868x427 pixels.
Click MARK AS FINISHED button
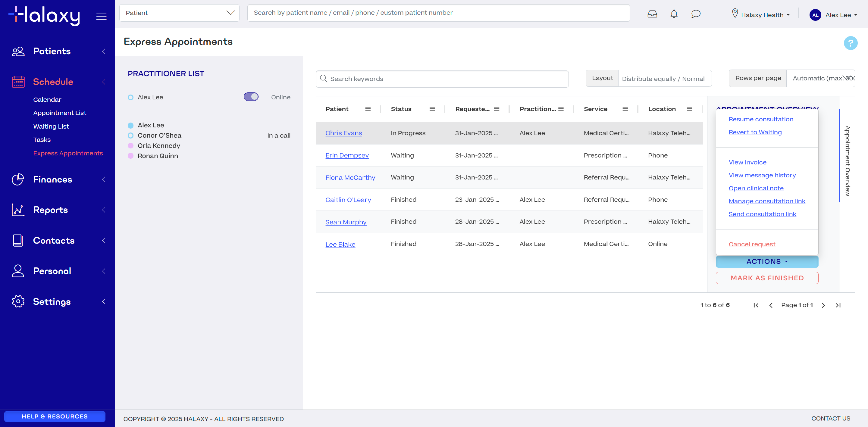pos(766,278)
